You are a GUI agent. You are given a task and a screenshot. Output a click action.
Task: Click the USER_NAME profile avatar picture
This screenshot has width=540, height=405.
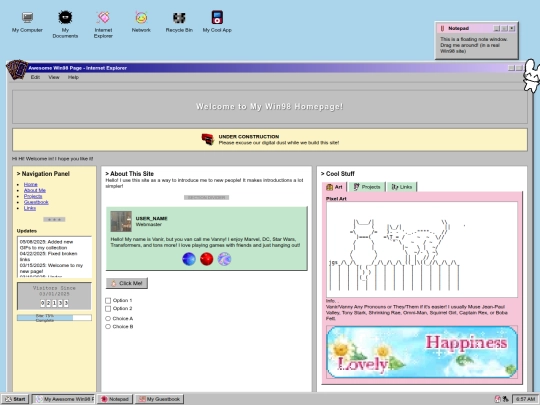point(121,221)
